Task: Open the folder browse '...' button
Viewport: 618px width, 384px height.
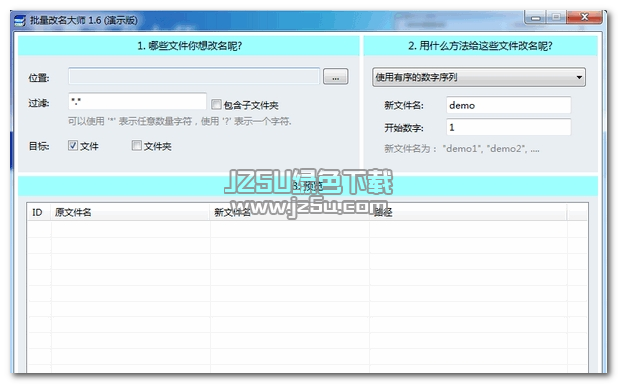Action: (335, 77)
